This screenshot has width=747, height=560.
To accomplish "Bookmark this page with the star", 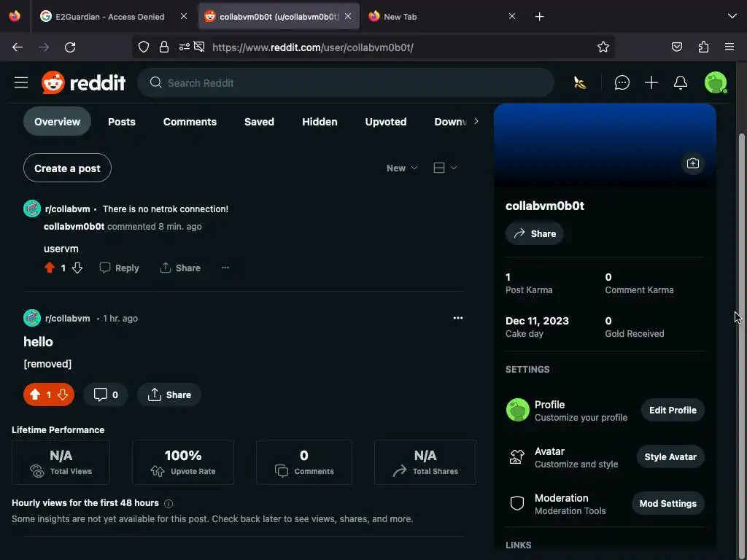I will pyautogui.click(x=603, y=47).
